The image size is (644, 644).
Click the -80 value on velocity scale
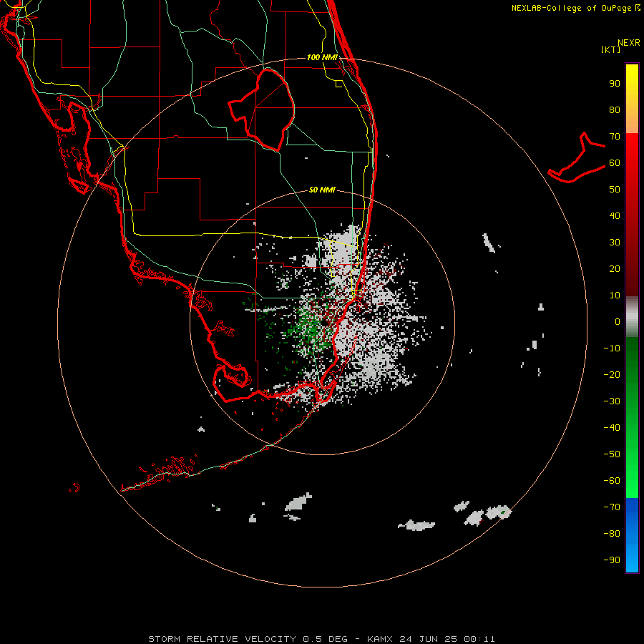[612, 534]
